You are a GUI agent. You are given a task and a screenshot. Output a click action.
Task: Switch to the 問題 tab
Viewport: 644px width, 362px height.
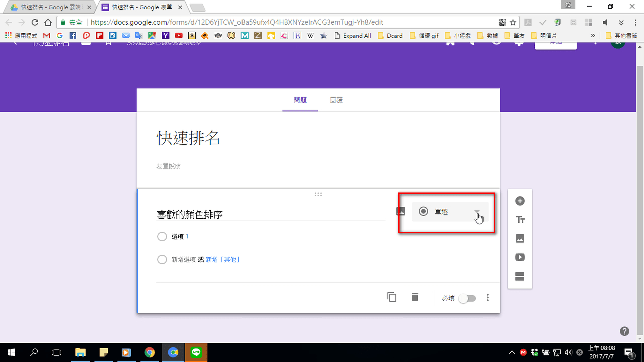click(300, 100)
